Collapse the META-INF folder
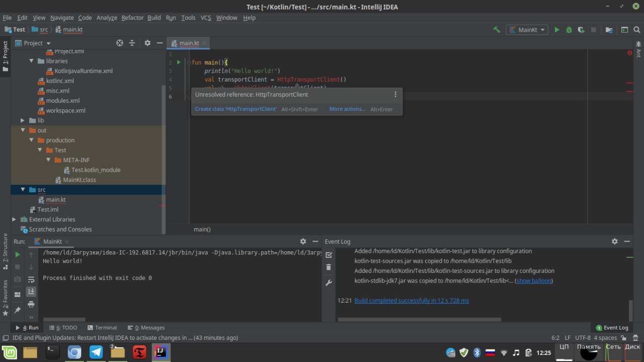This screenshot has width=644, height=362. click(x=48, y=160)
